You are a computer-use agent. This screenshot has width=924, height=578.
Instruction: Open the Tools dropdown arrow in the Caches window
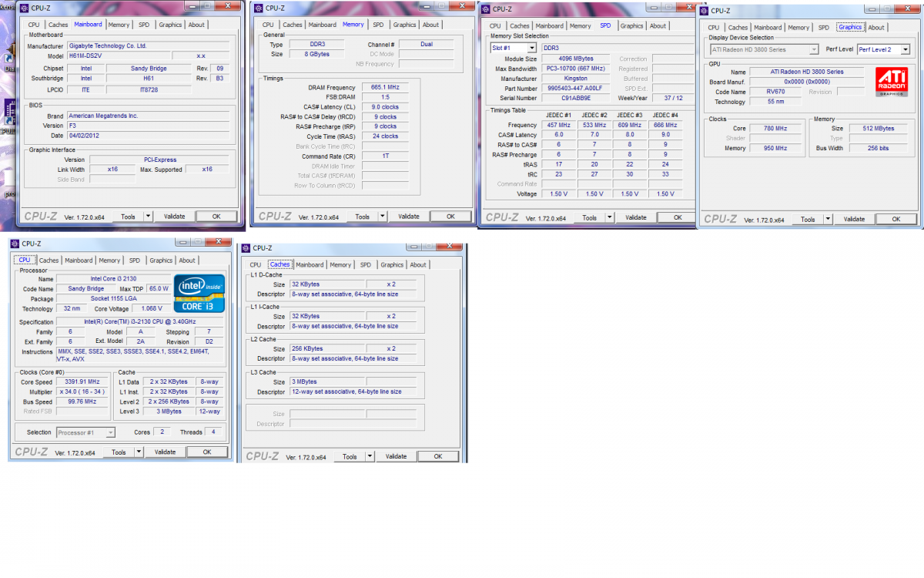(x=370, y=456)
